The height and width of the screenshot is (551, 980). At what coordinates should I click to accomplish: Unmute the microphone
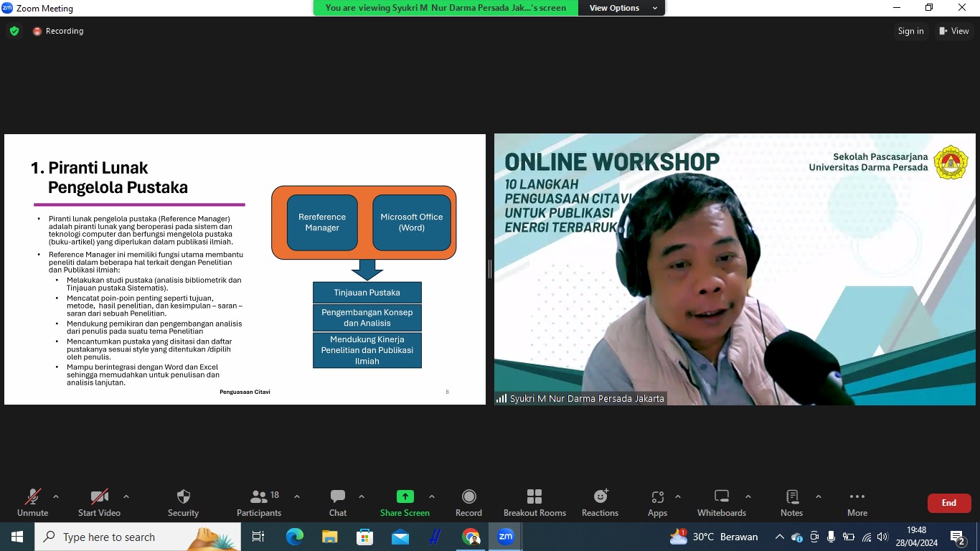pyautogui.click(x=32, y=502)
